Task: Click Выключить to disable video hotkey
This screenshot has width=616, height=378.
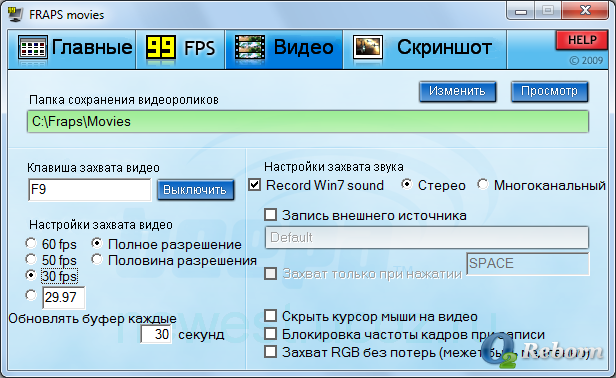Action: tap(195, 190)
